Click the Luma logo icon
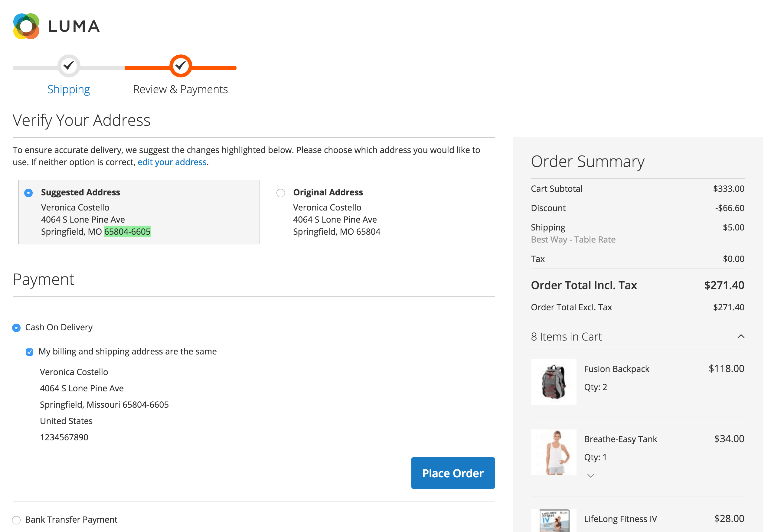771x532 pixels. tap(26, 26)
